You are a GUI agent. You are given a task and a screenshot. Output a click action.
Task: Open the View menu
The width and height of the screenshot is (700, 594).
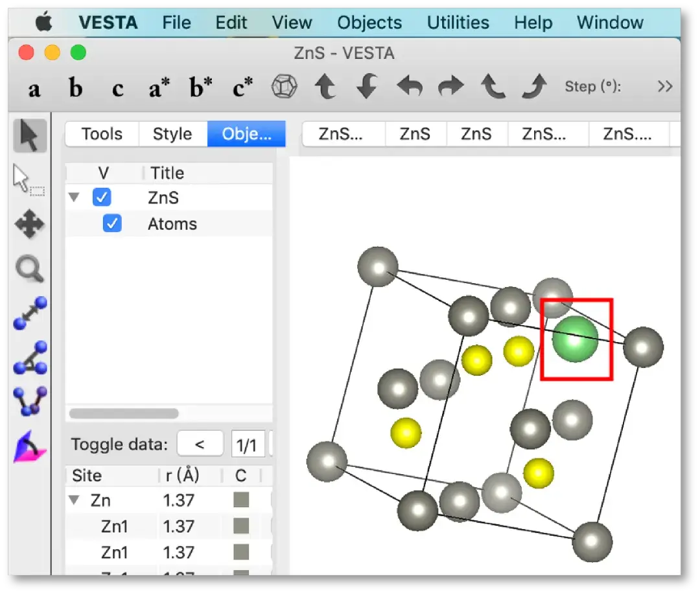[292, 22]
